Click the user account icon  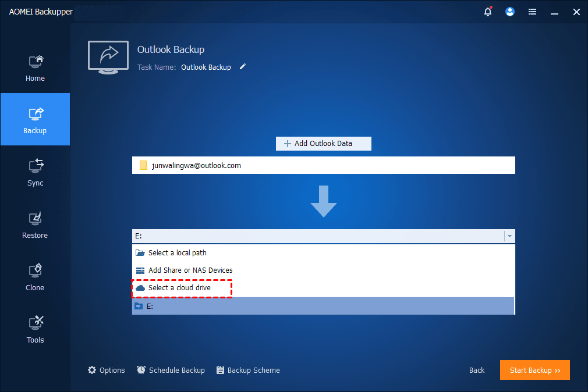pos(510,12)
